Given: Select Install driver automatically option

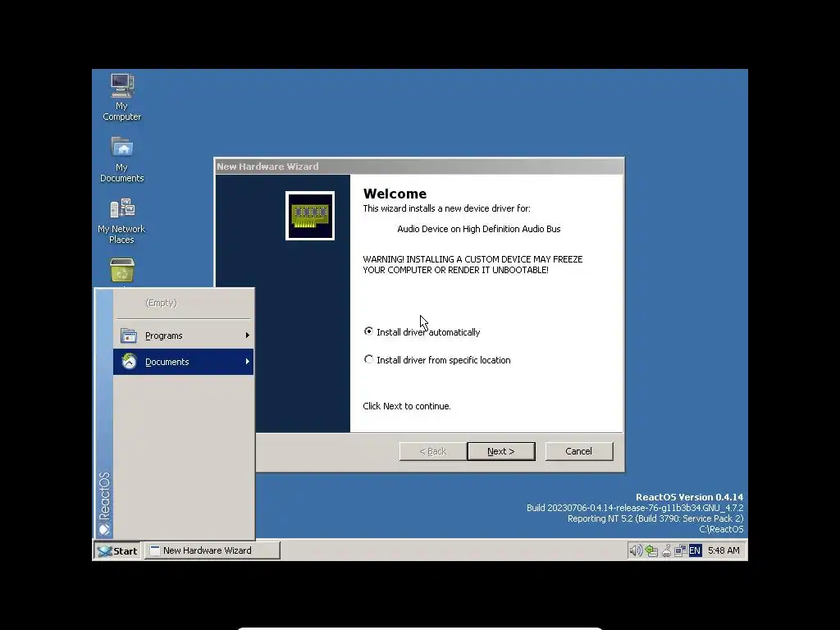Looking at the screenshot, I should pos(421,332).
